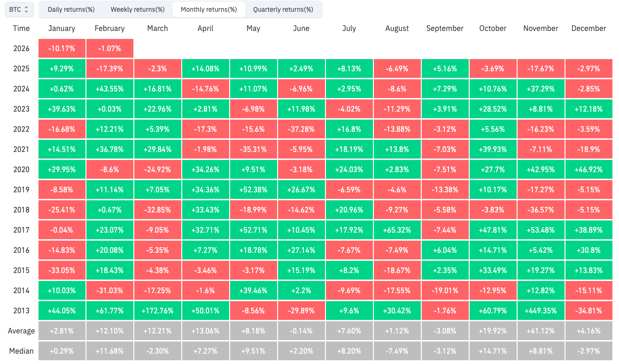This screenshot has height=364, width=619.
Task: Switch to Quarterly returns(%) tab
Action: [x=283, y=9]
